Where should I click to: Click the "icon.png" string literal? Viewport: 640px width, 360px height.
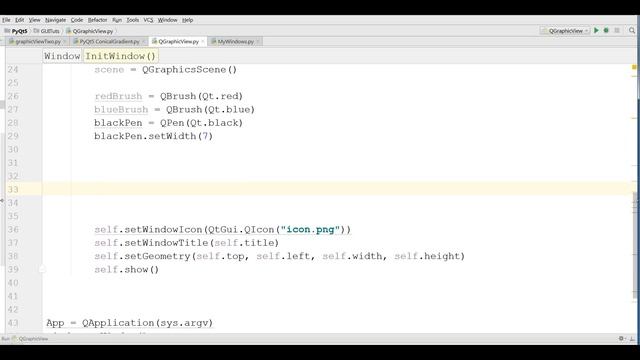click(x=310, y=229)
